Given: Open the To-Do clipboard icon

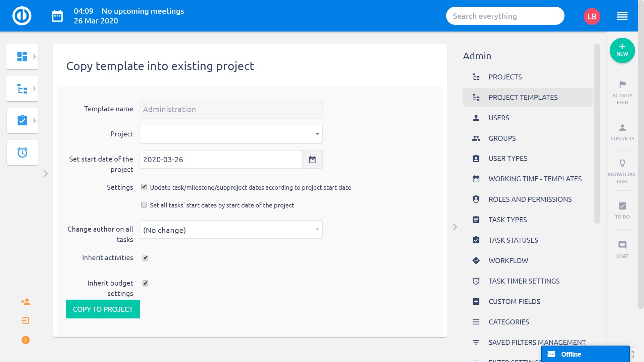Looking at the screenshot, I should pos(622,206).
